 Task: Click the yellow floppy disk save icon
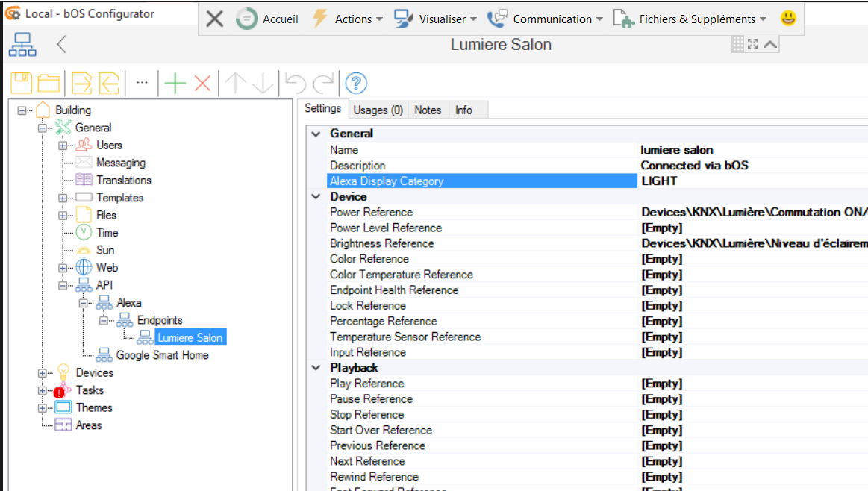coord(22,83)
